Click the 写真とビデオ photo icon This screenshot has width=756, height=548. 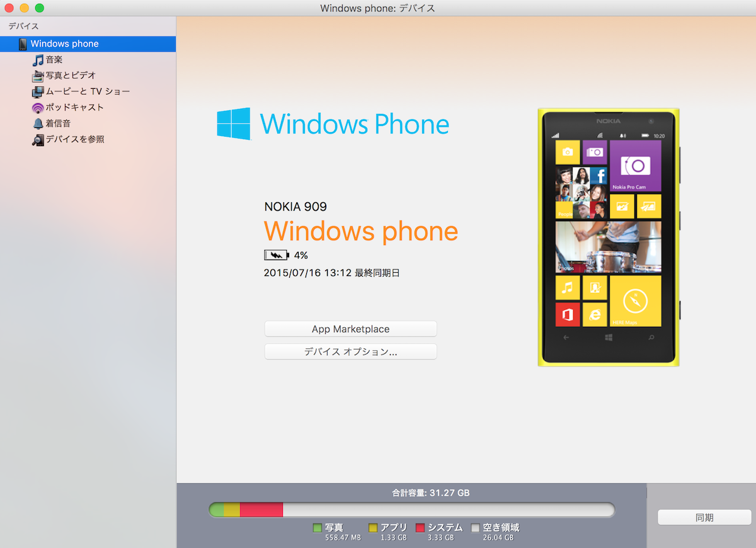tap(38, 76)
